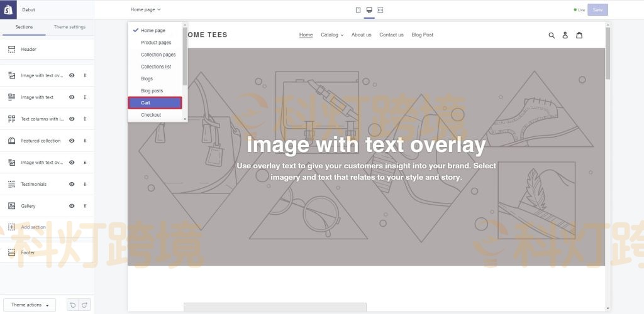The width and height of the screenshot is (644, 314).
Task: Click the Add section link
Action: (33, 227)
